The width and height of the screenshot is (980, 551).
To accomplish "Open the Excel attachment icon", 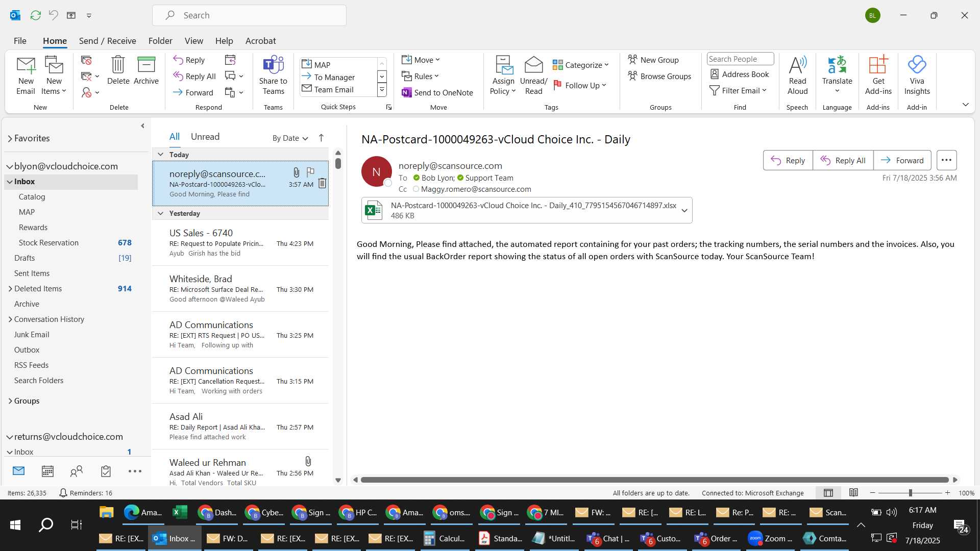I will click(x=374, y=210).
